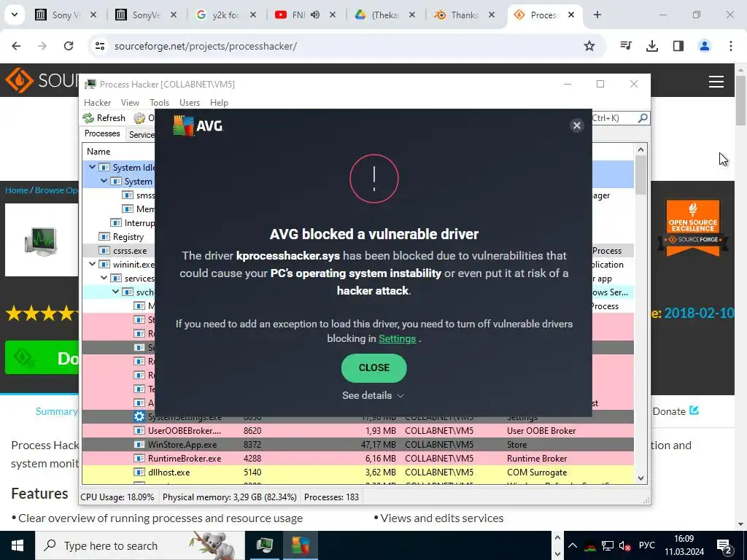This screenshot has height=560, width=747.
Task: Click the taskbar search box
Action: [x=139, y=545]
